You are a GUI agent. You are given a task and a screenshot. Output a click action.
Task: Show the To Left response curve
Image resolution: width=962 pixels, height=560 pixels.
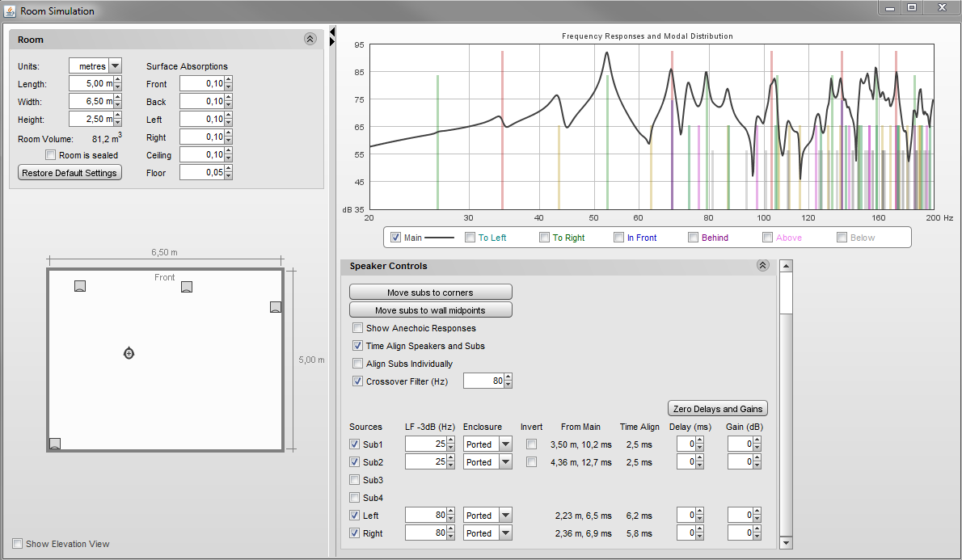click(470, 238)
